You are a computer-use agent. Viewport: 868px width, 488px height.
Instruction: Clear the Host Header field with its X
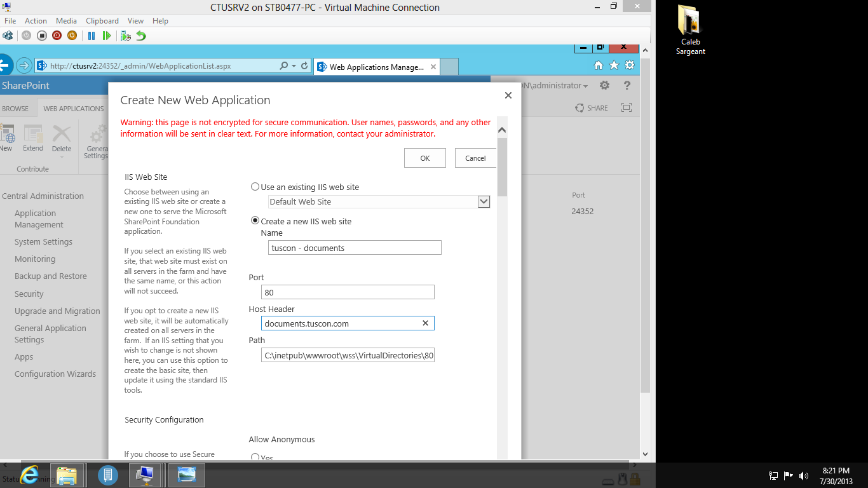click(x=426, y=323)
